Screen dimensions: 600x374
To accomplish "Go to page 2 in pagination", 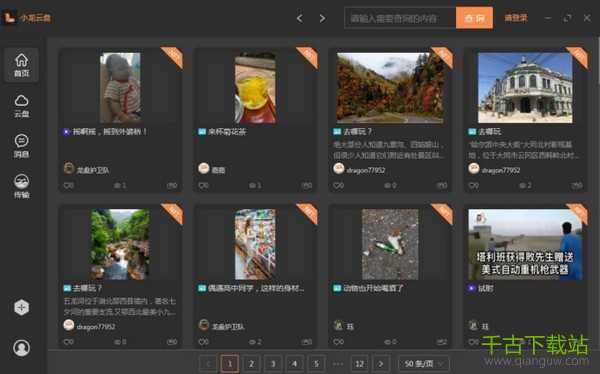I will (x=251, y=363).
